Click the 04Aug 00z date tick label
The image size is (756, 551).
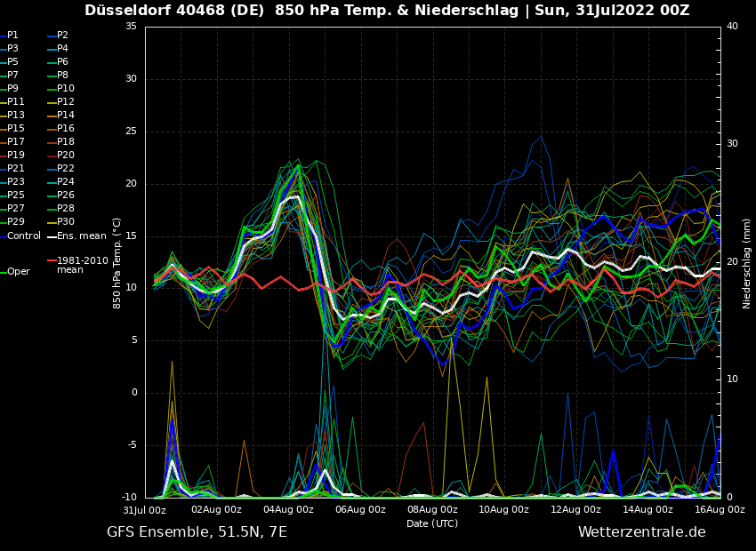(x=288, y=509)
